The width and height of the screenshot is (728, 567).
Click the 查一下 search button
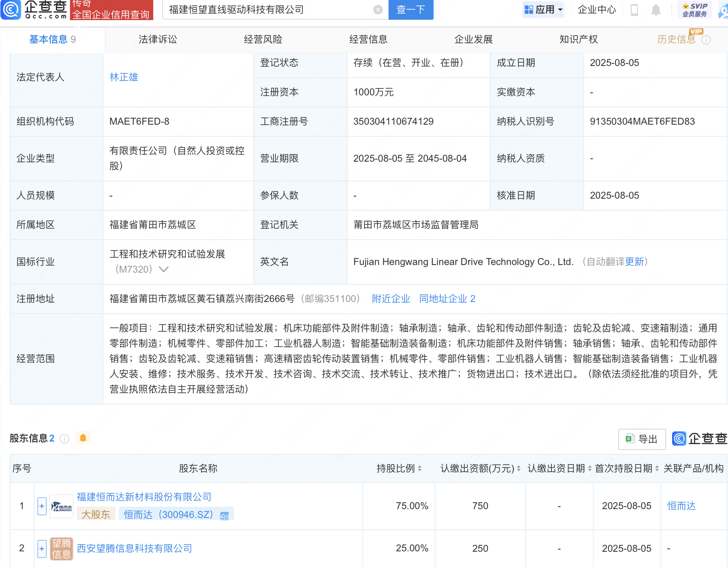(x=411, y=10)
